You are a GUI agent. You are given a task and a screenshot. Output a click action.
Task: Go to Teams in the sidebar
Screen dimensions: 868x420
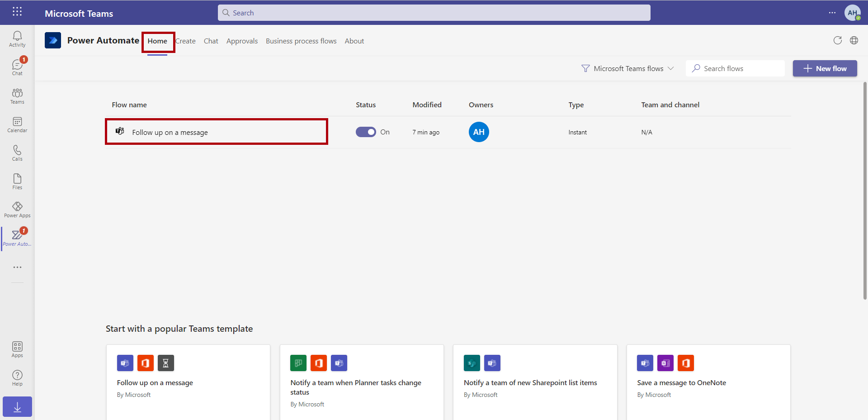coord(17,96)
